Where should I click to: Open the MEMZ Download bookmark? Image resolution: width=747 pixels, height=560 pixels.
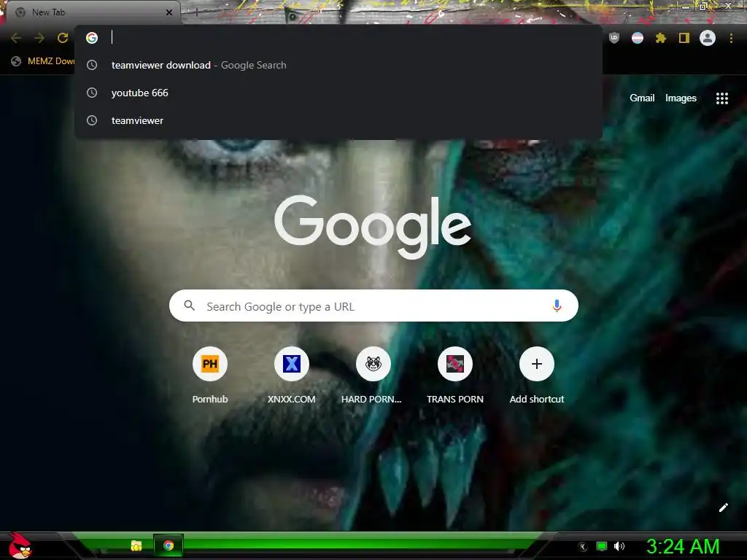pyautogui.click(x=42, y=61)
